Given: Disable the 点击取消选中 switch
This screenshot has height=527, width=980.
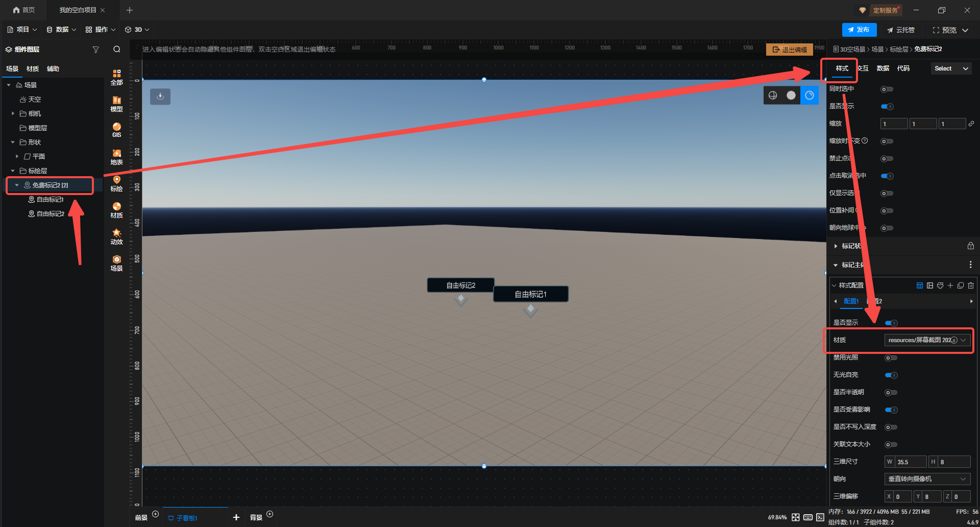Looking at the screenshot, I should 887,176.
